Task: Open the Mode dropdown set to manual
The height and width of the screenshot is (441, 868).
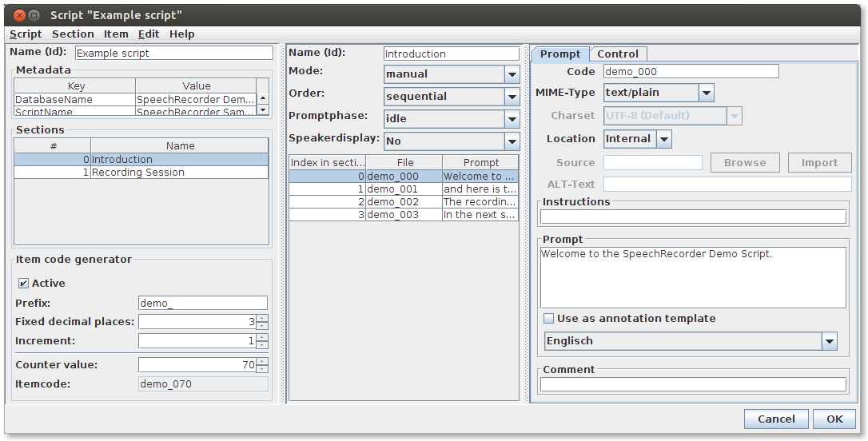Action: (512, 74)
